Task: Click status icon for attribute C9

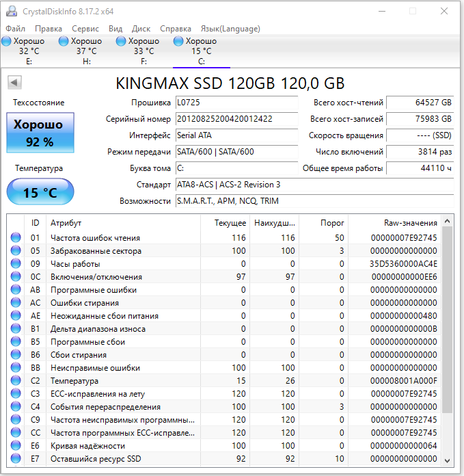Action: pos(16,419)
